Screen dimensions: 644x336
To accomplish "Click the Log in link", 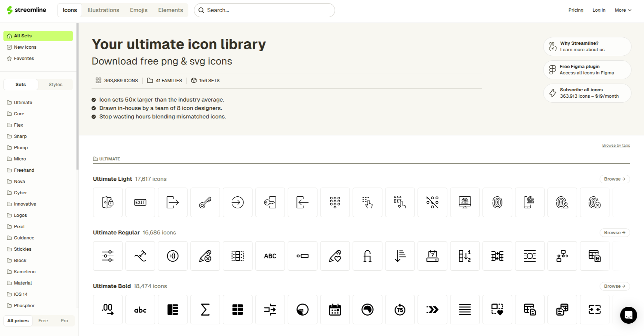I will click(x=599, y=10).
